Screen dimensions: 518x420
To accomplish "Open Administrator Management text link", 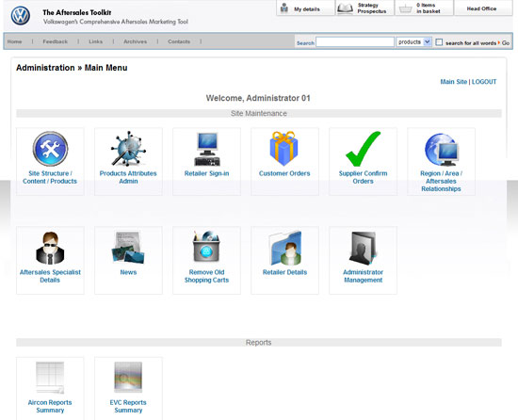I will [363, 276].
